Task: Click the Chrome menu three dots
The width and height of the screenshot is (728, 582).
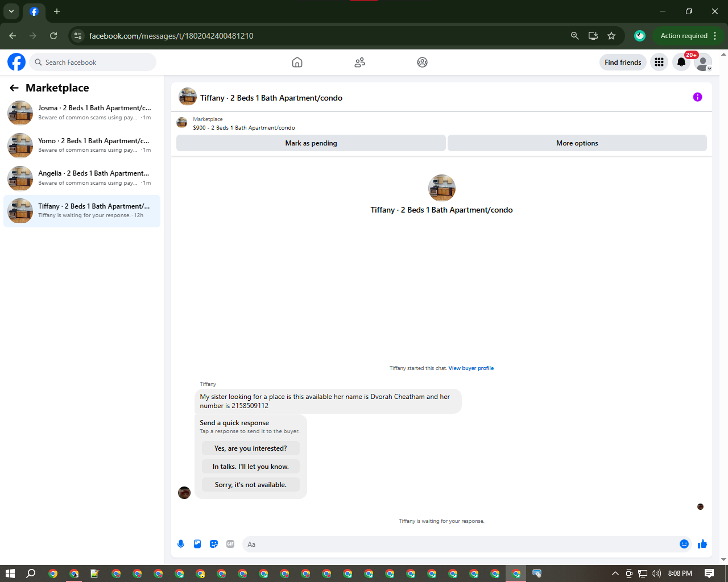Action: point(715,36)
